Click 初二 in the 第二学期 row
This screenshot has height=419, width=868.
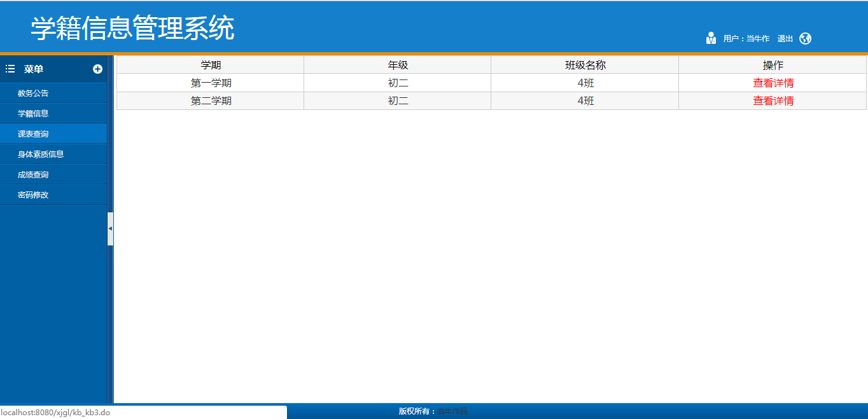398,100
